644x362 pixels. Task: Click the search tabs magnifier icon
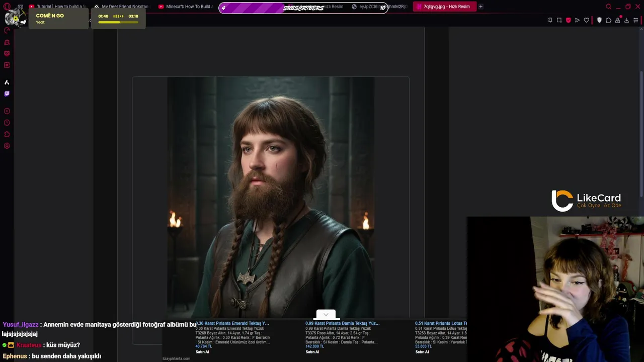pos(608,7)
